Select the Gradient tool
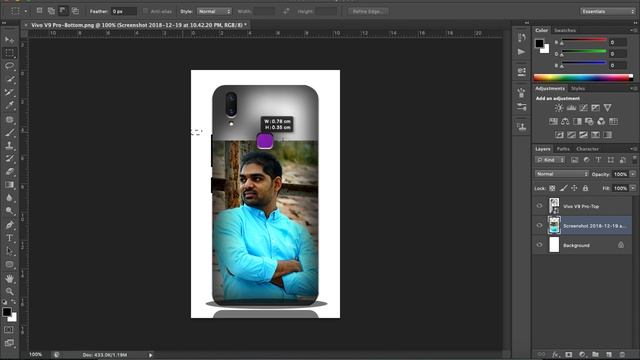Viewport: 640px width, 360px height. coord(9,184)
